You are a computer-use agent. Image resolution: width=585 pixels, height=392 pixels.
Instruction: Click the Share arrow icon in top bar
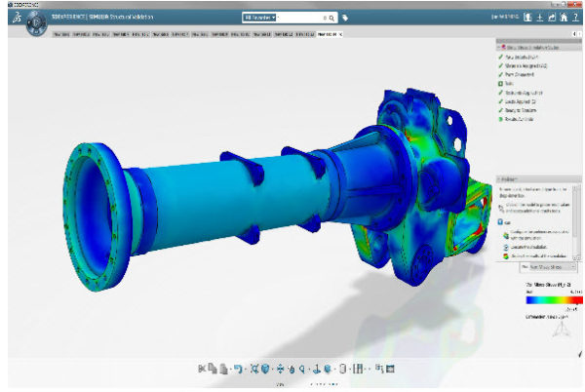pos(552,18)
